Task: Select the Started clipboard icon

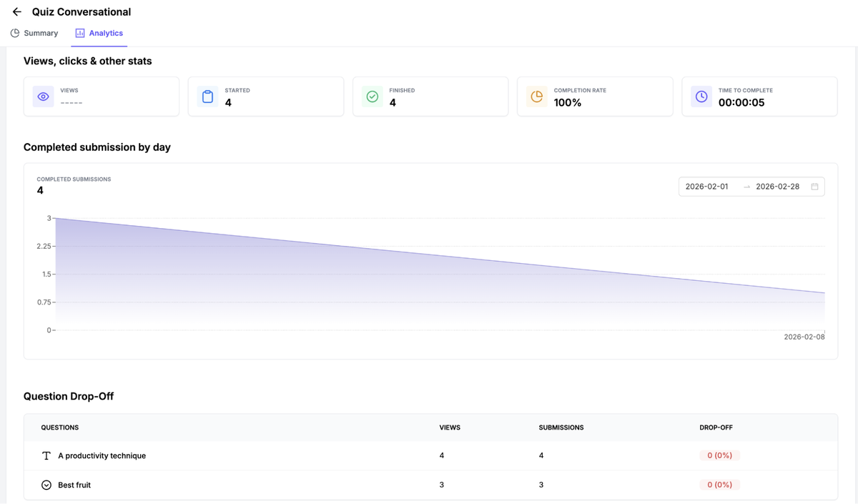Action: point(207,96)
